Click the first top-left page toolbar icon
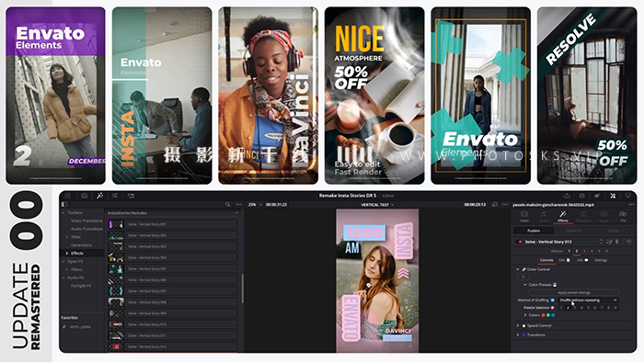This screenshot has width=644, height=362. [x=68, y=196]
